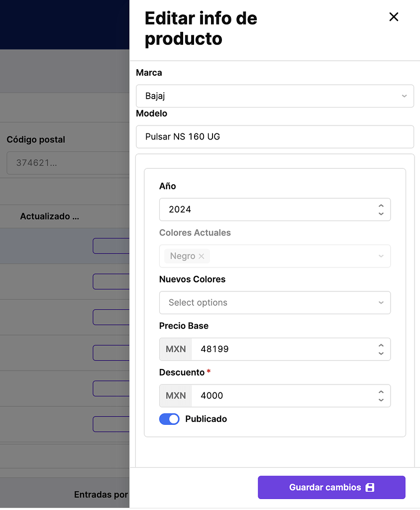Click the Editar info de producto heading
420x510 pixels.
(201, 28)
